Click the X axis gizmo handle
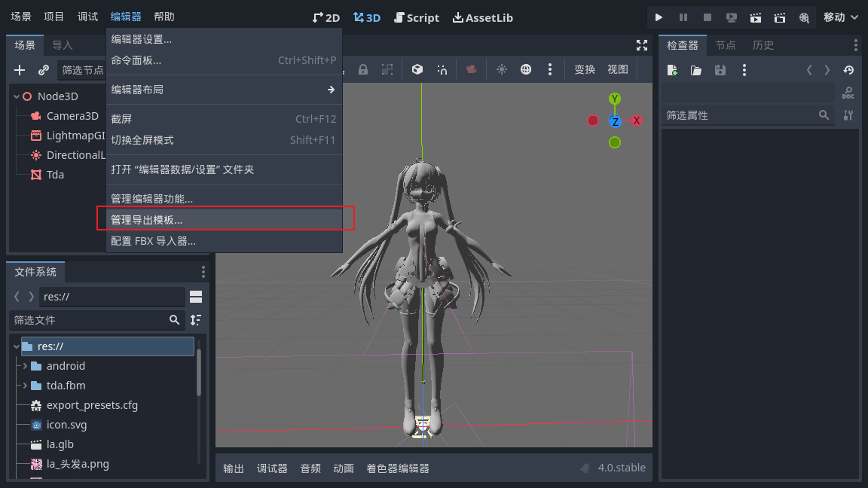 tap(637, 120)
